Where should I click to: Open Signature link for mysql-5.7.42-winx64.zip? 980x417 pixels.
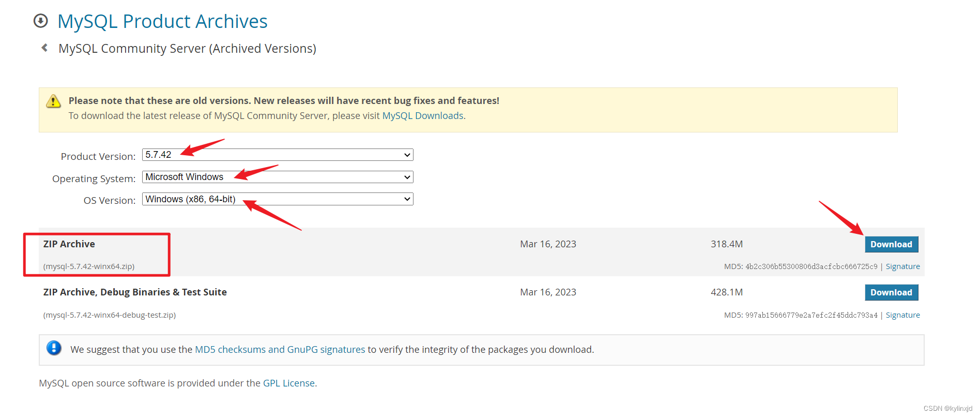click(x=902, y=266)
